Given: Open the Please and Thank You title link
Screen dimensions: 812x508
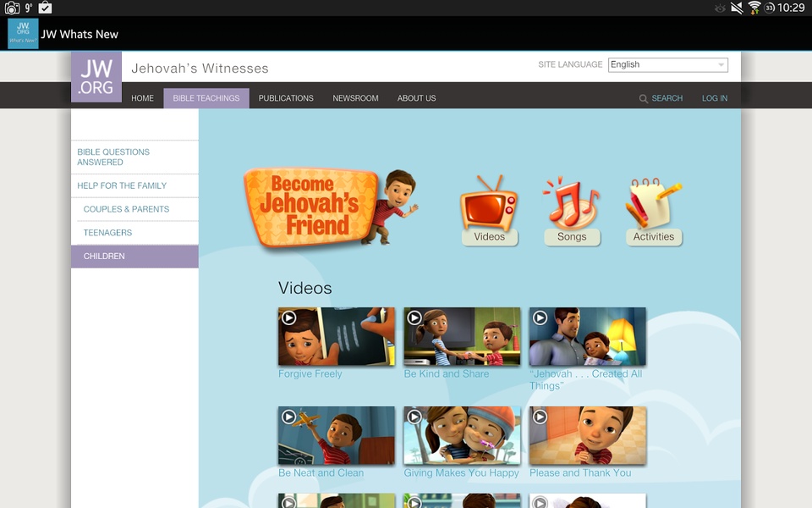Looking at the screenshot, I should [580, 472].
